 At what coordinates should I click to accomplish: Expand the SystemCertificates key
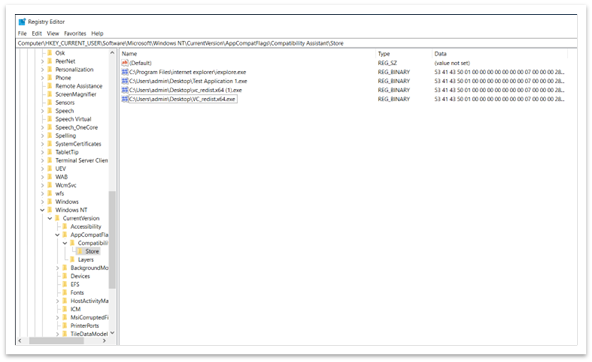[x=42, y=144]
